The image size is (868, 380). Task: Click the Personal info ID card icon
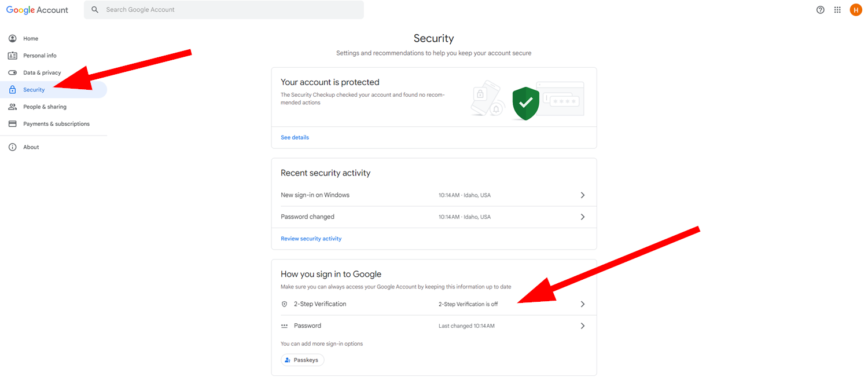(12, 56)
